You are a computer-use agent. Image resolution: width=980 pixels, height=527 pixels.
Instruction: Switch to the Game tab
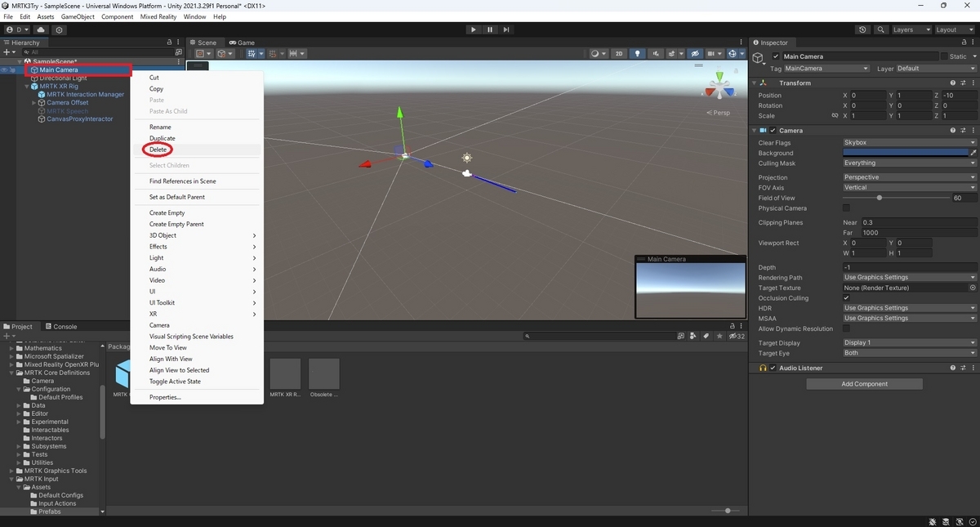coord(242,42)
